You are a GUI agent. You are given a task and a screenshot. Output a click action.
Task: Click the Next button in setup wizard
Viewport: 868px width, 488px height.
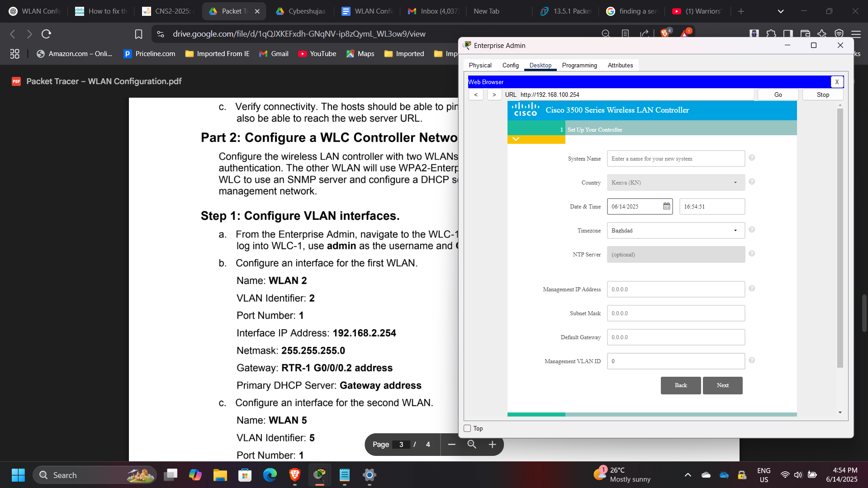[x=722, y=385]
